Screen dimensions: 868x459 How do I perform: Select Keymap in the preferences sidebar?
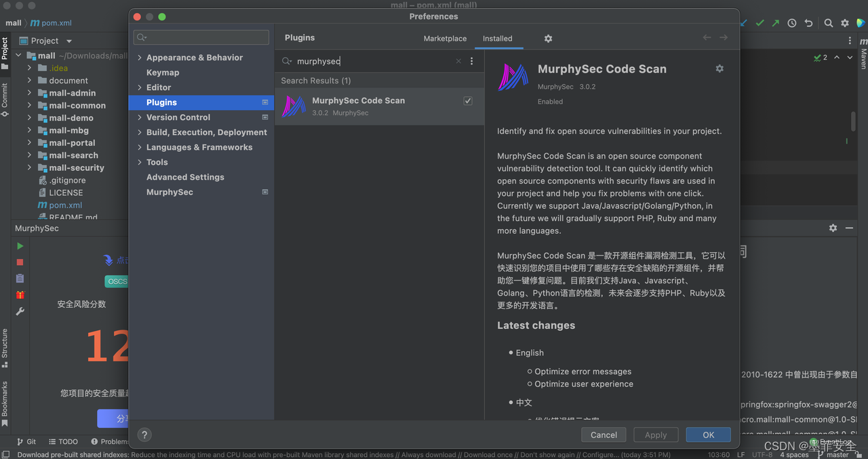click(x=163, y=73)
